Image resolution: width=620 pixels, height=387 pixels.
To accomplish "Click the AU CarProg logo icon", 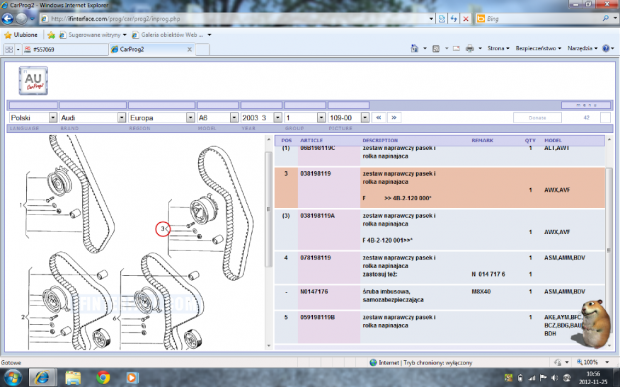I will tap(33, 81).
